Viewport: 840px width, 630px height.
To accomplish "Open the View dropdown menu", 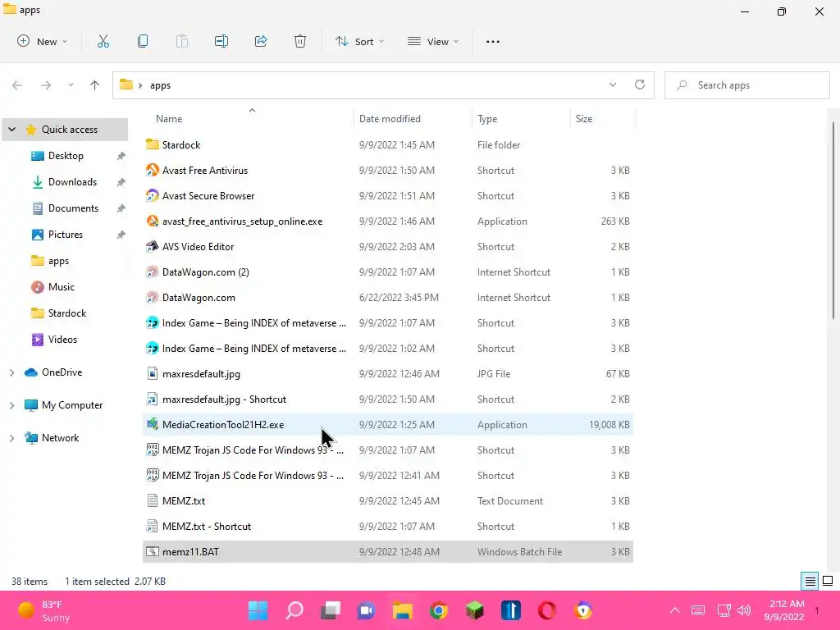I will pyautogui.click(x=433, y=41).
